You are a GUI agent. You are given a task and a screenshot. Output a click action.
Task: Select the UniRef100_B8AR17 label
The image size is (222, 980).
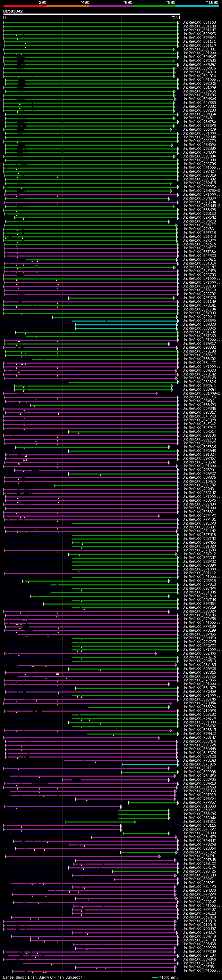[x=199, y=343]
